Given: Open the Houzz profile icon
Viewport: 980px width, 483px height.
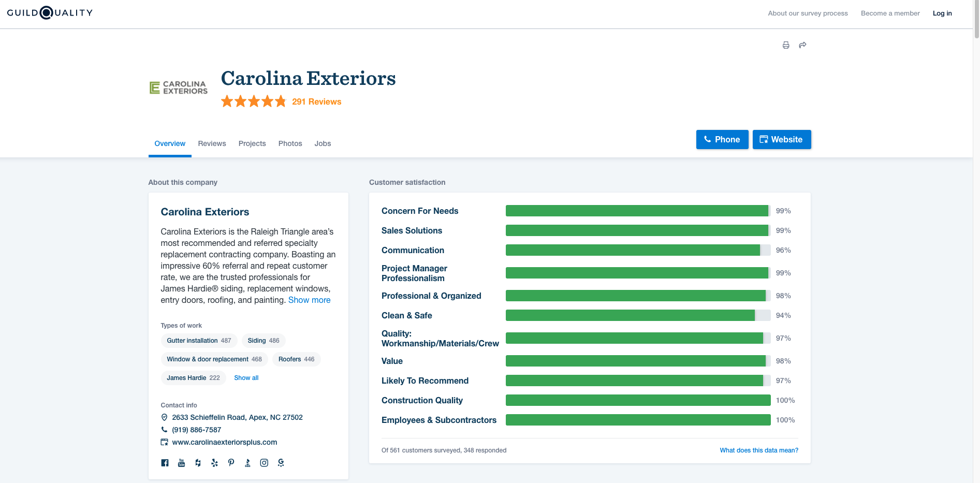Looking at the screenshot, I should [198, 463].
